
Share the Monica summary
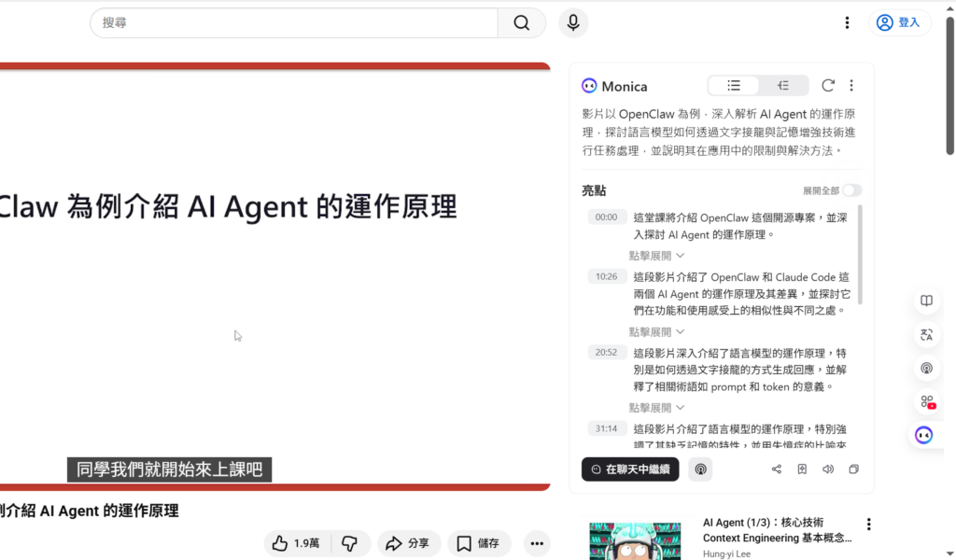point(776,469)
